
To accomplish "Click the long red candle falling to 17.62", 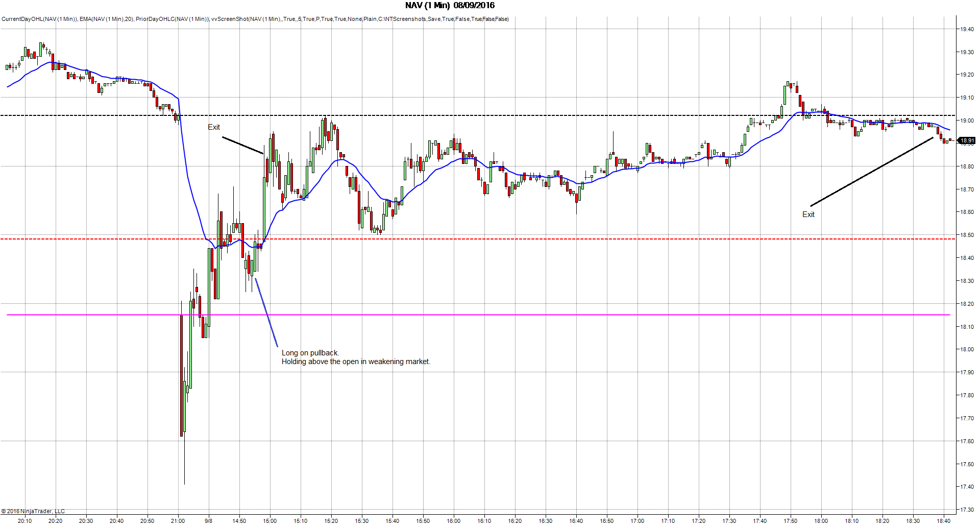I will pos(181,375).
